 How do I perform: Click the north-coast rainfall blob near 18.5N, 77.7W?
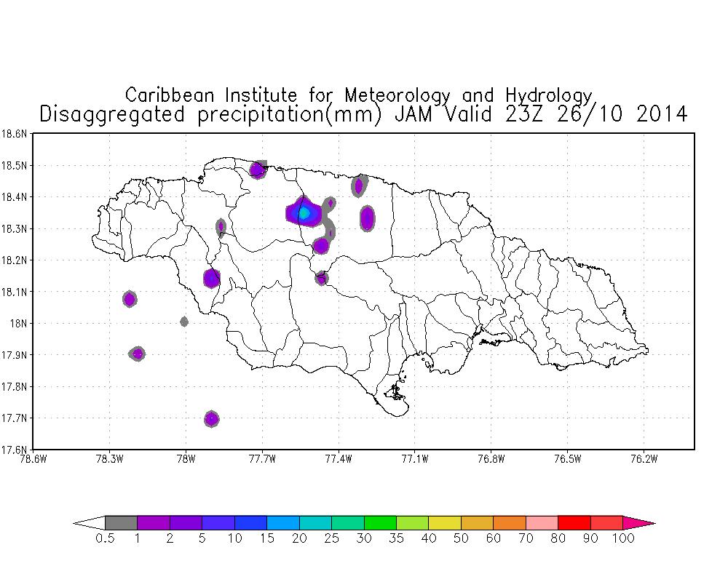258,170
